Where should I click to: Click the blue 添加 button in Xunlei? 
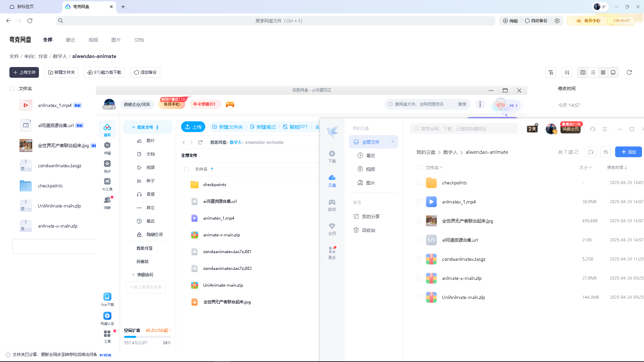click(628, 152)
